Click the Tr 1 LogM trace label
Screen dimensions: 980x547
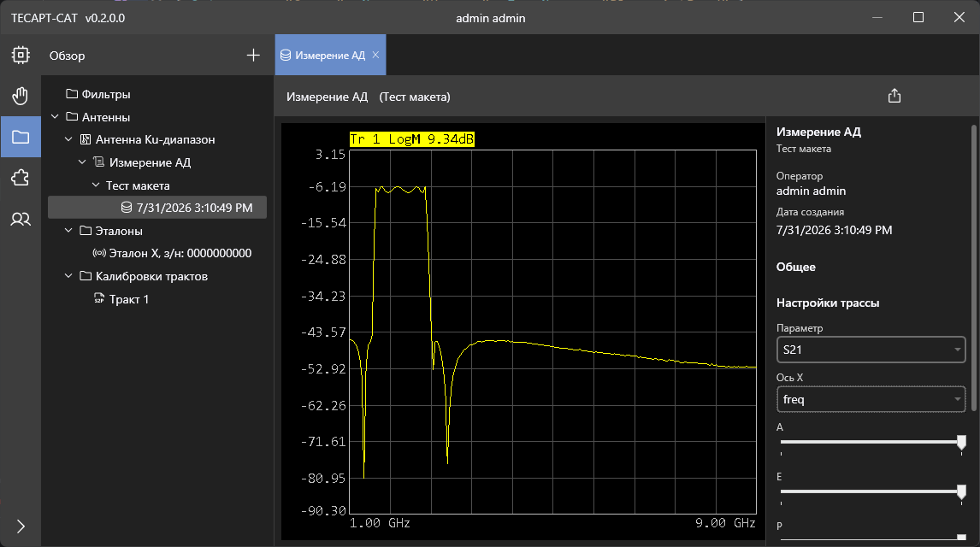(x=412, y=139)
